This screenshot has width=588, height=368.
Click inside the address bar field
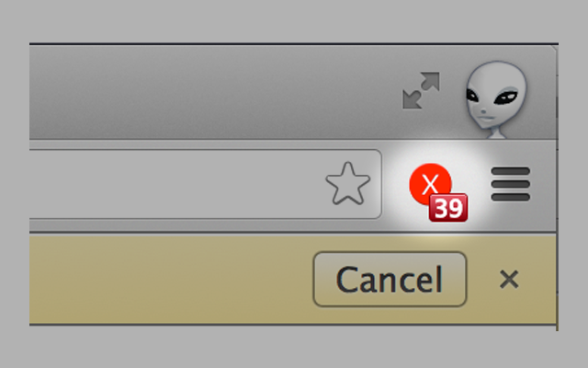click(176, 184)
